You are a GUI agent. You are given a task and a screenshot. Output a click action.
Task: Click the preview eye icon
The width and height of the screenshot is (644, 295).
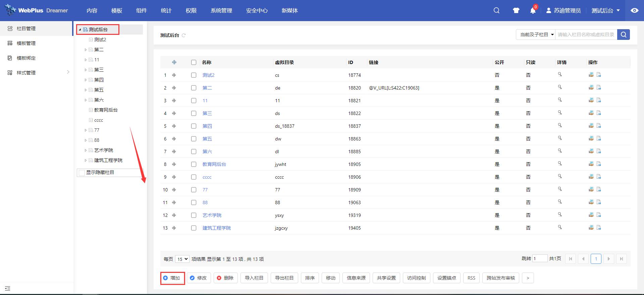point(634,10)
